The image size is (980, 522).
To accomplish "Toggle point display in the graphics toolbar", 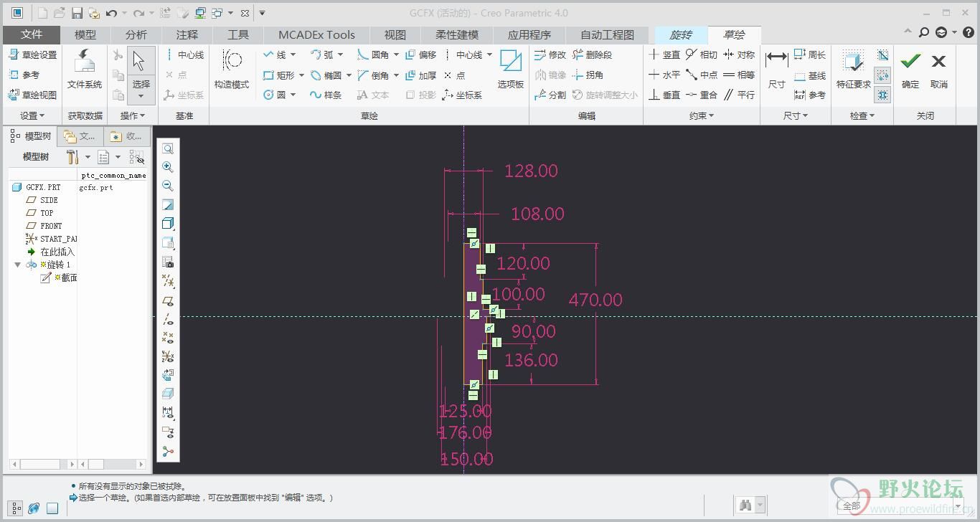I will click(x=168, y=338).
